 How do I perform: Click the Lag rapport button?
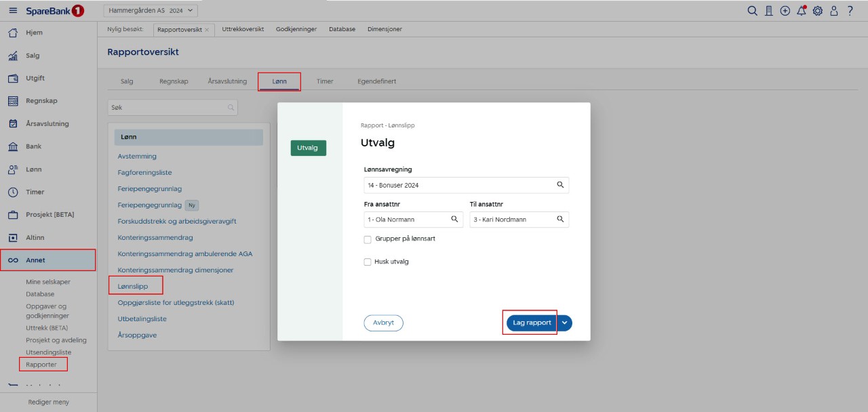click(x=532, y=323)
